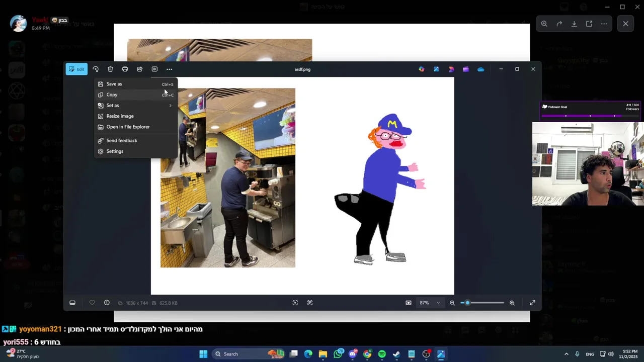The image size is (644, 362).
Task: Expand the Set as submenu
Action: pyautogui.click(x=136, y=105)
